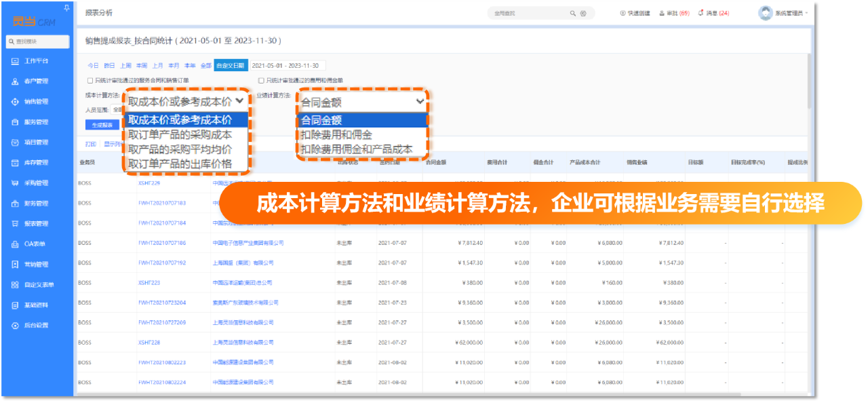The image size is (868, 401).
Task: Enable 只统计审批通过的服务合同和销售订单 checkbox
Action: coord(90,80)
